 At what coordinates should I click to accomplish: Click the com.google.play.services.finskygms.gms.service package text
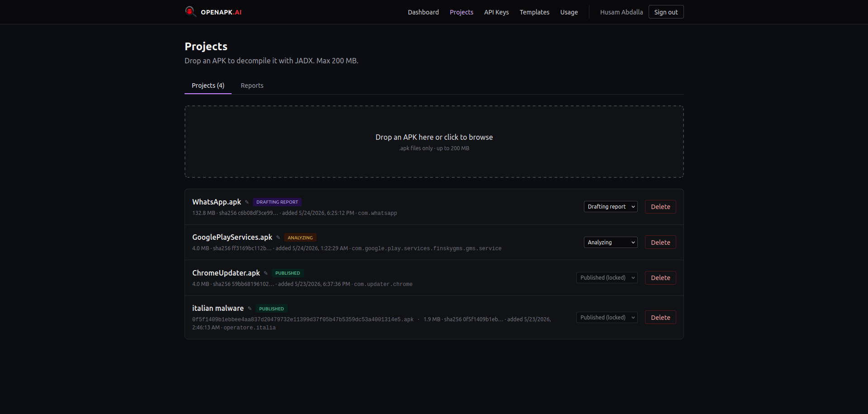427,248
